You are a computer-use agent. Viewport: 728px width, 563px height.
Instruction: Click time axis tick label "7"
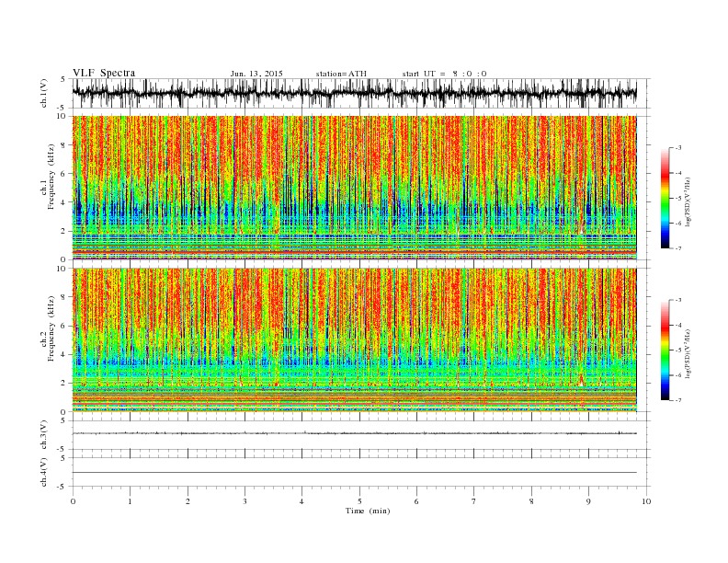[474, 501]
